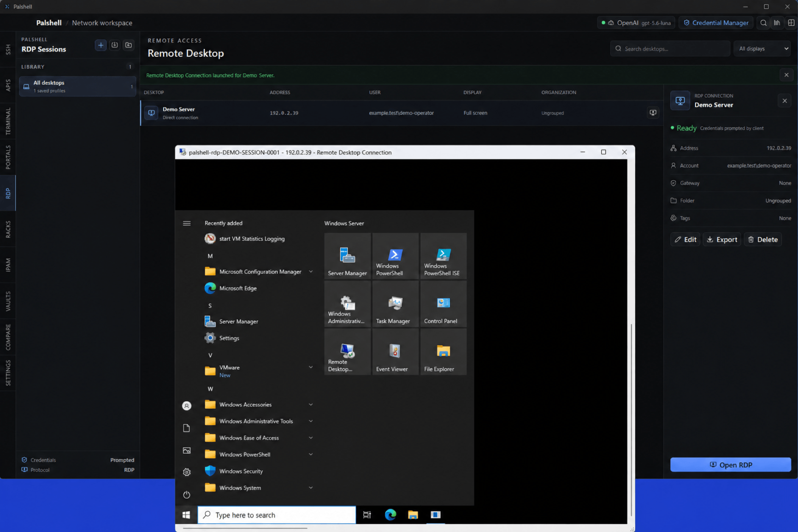Open the global search icon in top bar
The height and width of the screenshot is (532, 798).
[763, 23]
